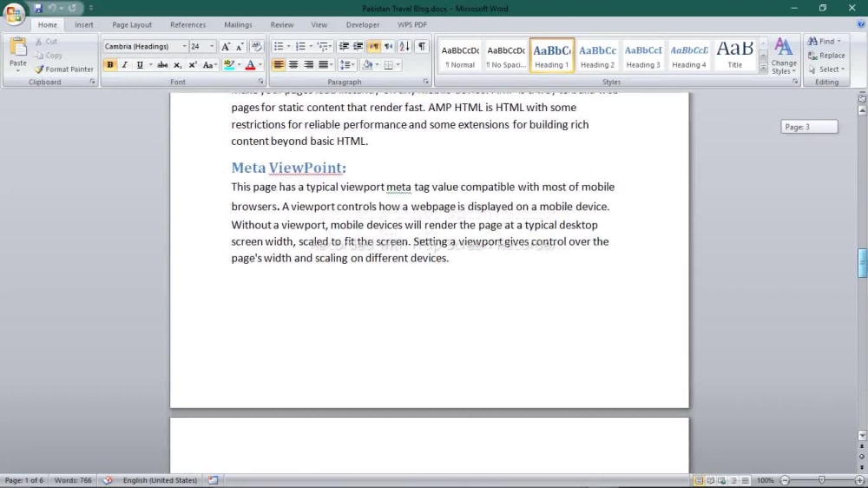868x488 pixels.
Task: Open the borders dropdown
Action: (x=398, y=65)
